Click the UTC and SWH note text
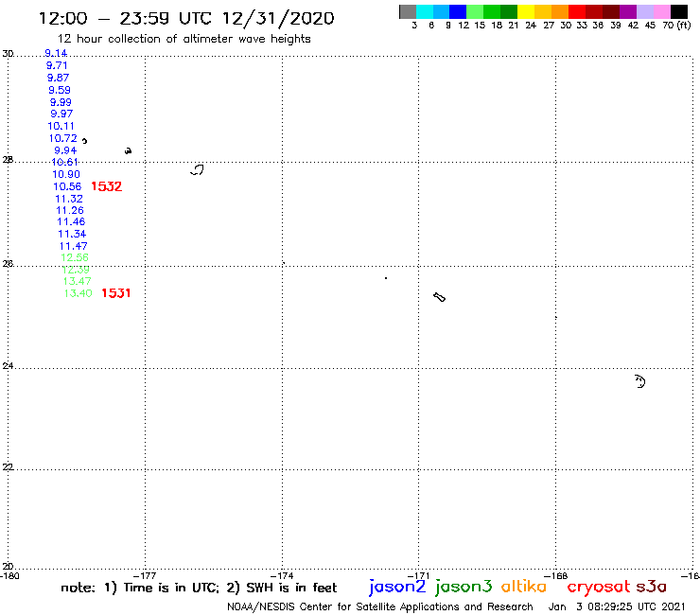 pyautogui.click(x=199, y=588)
